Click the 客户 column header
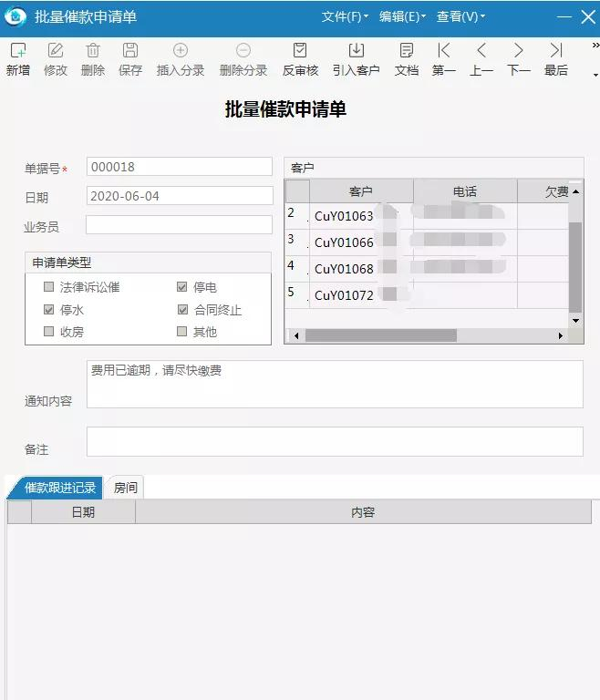Screen dimensions: 600x700 pos(361,191)
